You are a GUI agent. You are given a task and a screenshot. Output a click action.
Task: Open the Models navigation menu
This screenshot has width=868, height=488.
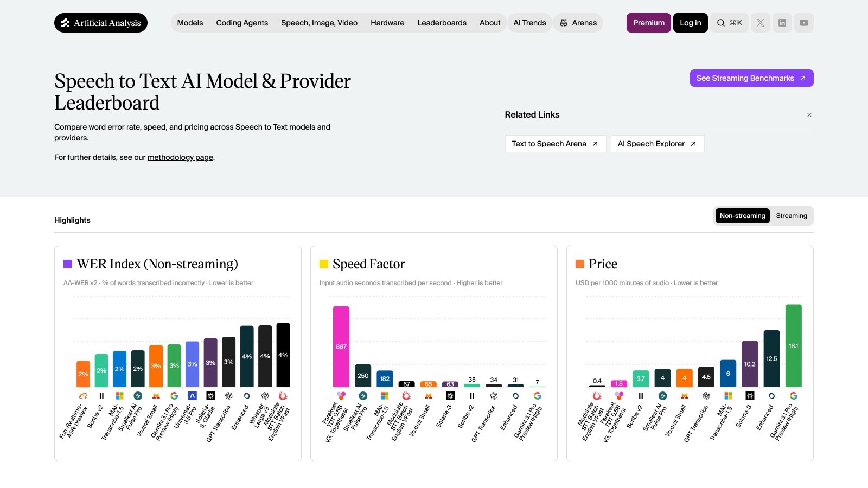click(x=190, y=23)
